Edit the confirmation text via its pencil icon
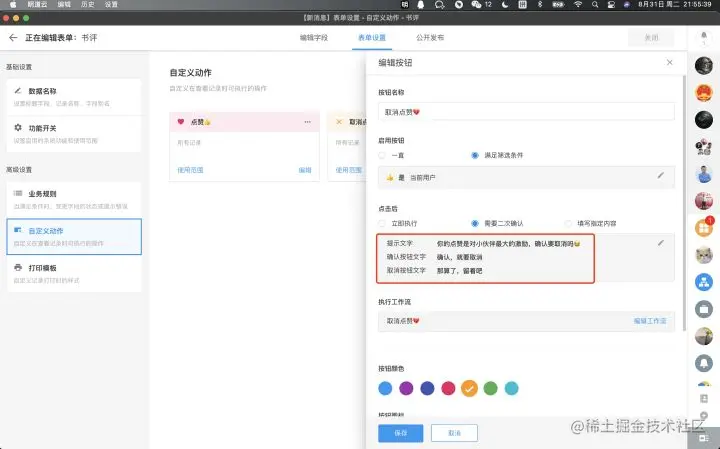This screenshot has height=449, width=720. coord(660,243)
